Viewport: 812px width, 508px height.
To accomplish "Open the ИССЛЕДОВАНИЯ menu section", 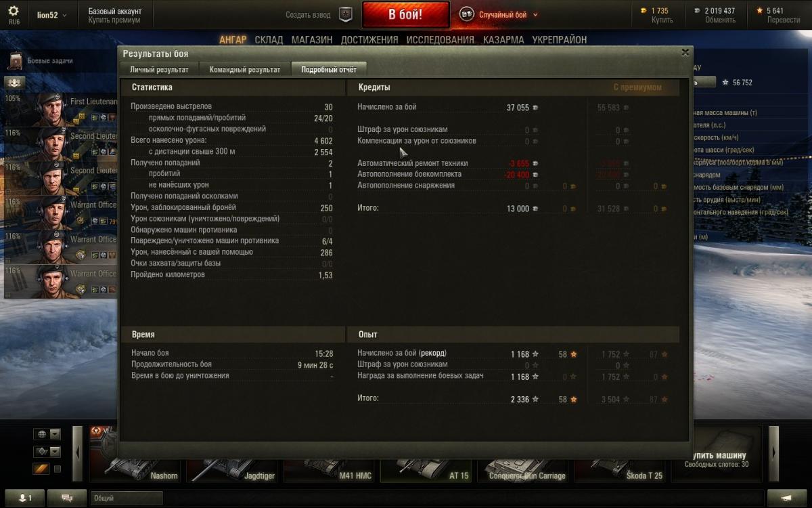I will pyautogui.click(x=441, y=40).
